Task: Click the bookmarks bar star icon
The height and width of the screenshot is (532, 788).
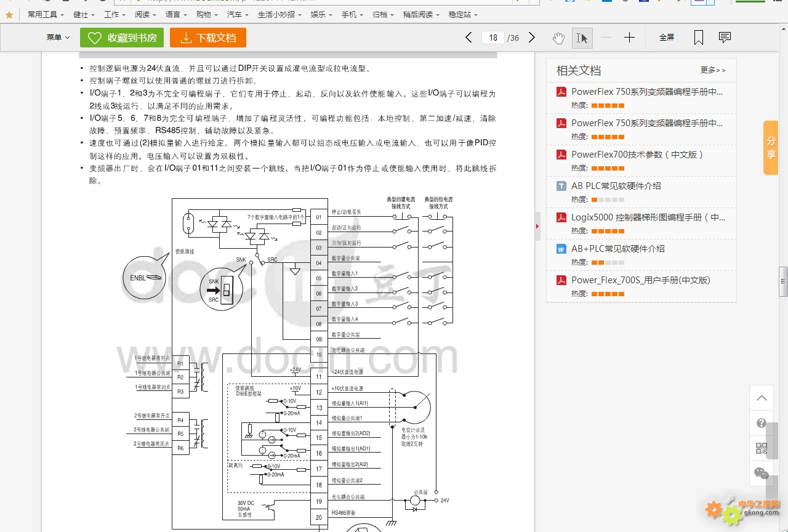Action: [9, 15]
